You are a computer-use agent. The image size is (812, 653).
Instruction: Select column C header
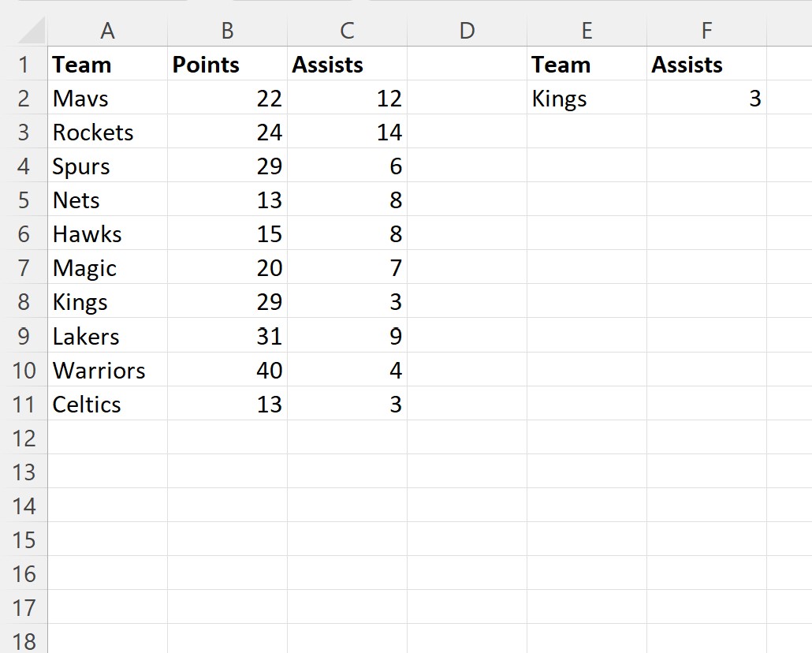coord(347,31)
